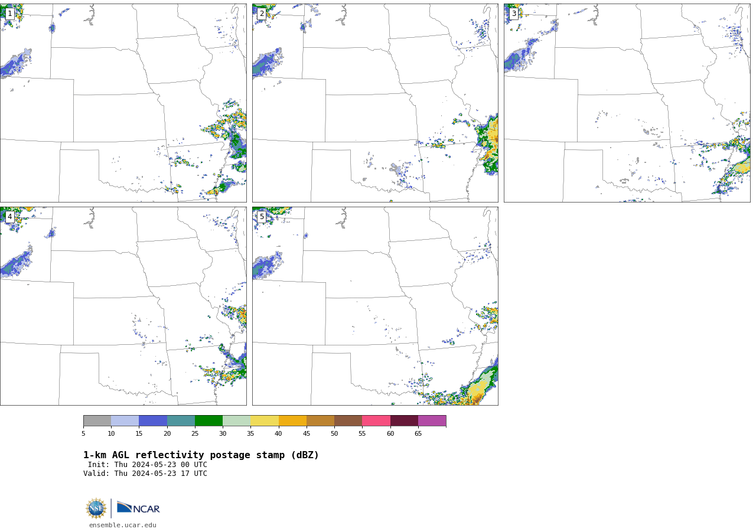Click the number 4 panel label
This screenshot has width=756, height=532.
coord(9,217)
